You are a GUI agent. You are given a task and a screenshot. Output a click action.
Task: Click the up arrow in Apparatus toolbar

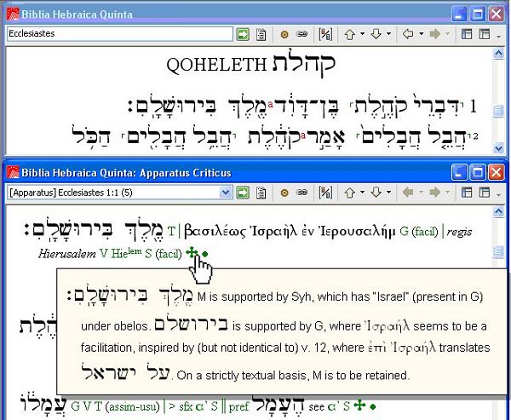pyautogui.click(x=350, y=193)
